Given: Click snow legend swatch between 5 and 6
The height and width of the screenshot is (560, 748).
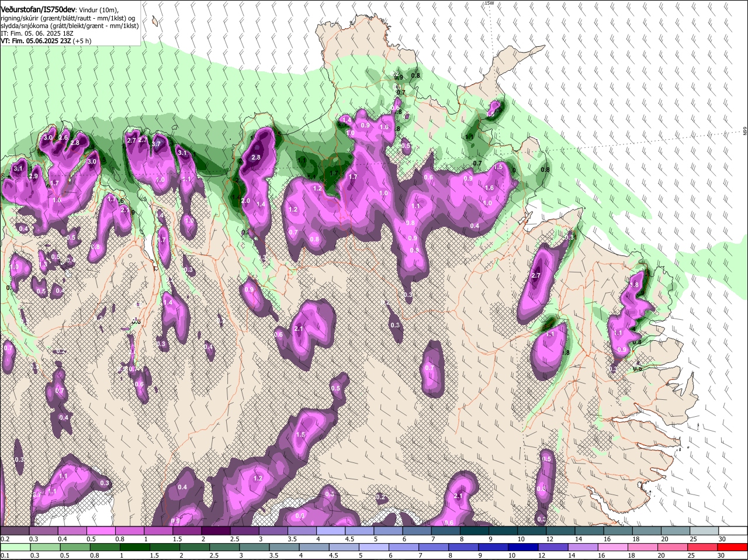Looking at the screenshot, I should tap(389, 531).
